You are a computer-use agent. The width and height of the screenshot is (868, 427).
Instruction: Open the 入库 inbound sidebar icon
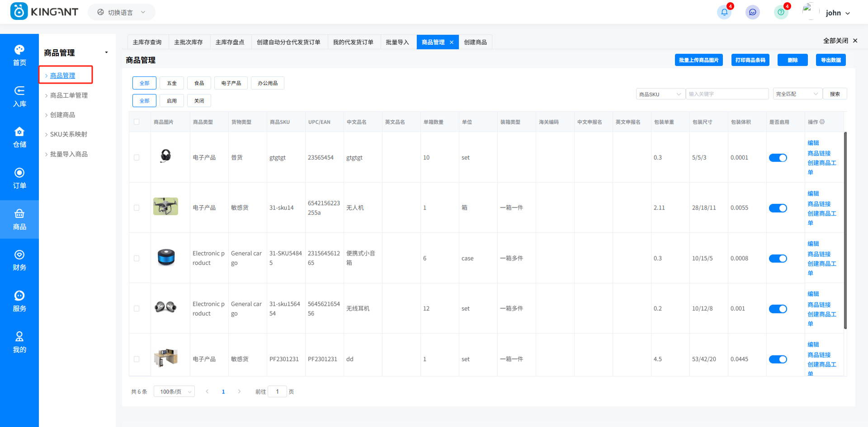coord(19,96)
